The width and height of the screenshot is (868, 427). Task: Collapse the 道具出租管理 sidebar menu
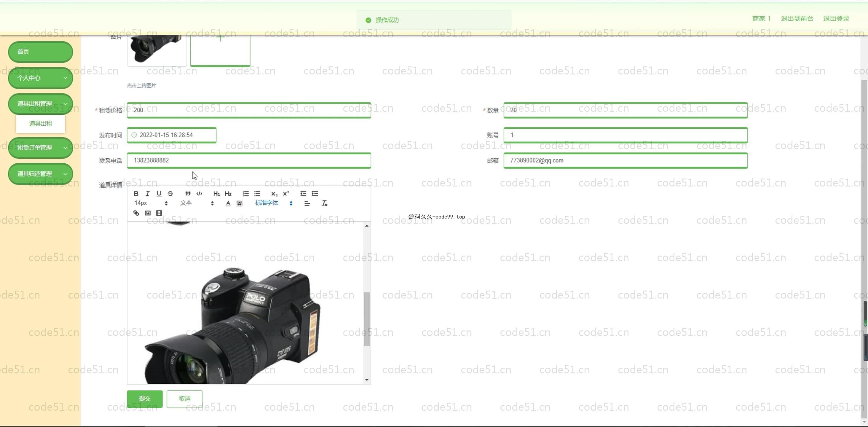tap(40, 103)
